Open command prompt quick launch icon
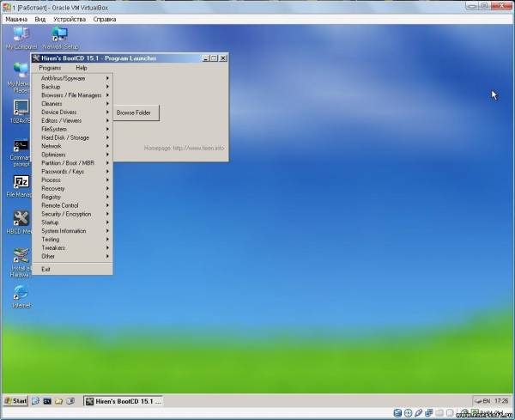 [x=47, y=401]
